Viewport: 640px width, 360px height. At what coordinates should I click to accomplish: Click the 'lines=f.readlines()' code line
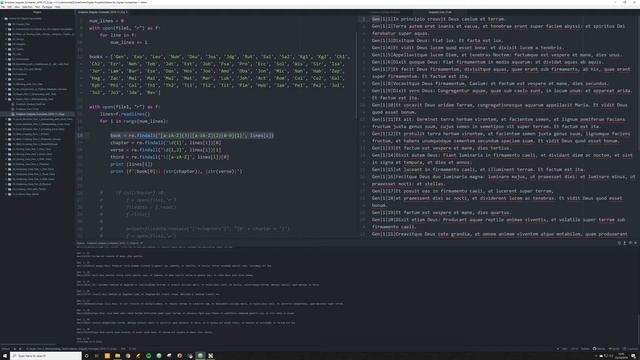(x=125, y=114)
